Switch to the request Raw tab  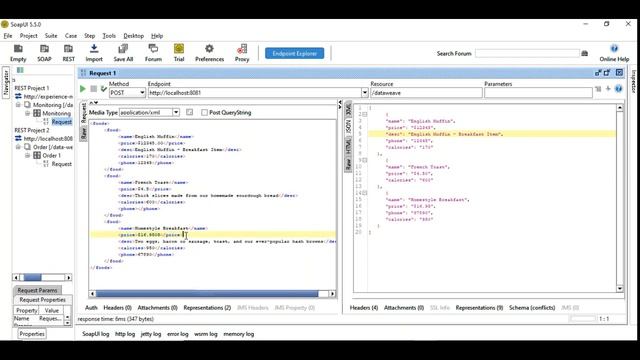pos(84,133)
